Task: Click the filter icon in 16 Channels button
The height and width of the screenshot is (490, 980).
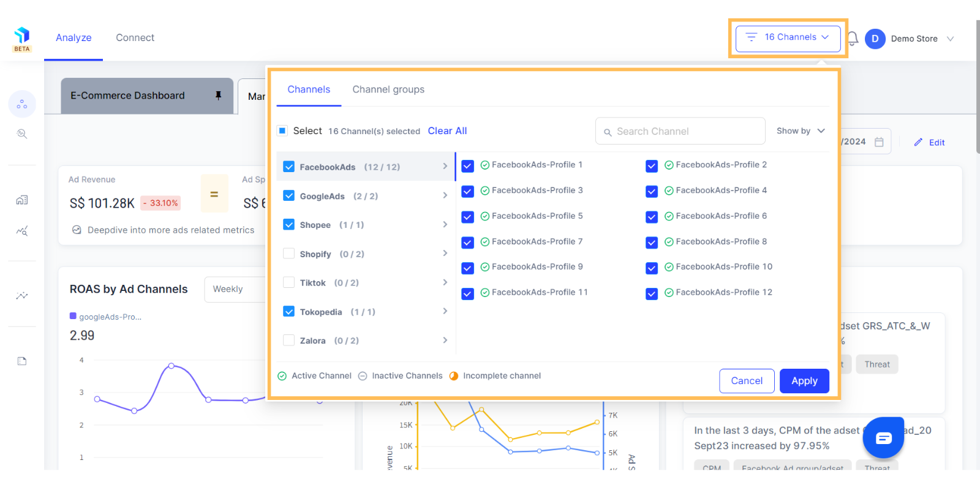Action: tap(752, 37)
